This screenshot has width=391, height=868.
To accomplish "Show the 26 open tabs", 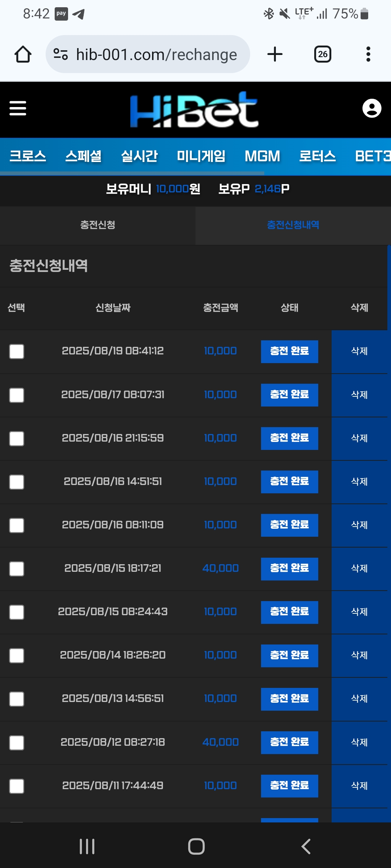I will 323,55.
